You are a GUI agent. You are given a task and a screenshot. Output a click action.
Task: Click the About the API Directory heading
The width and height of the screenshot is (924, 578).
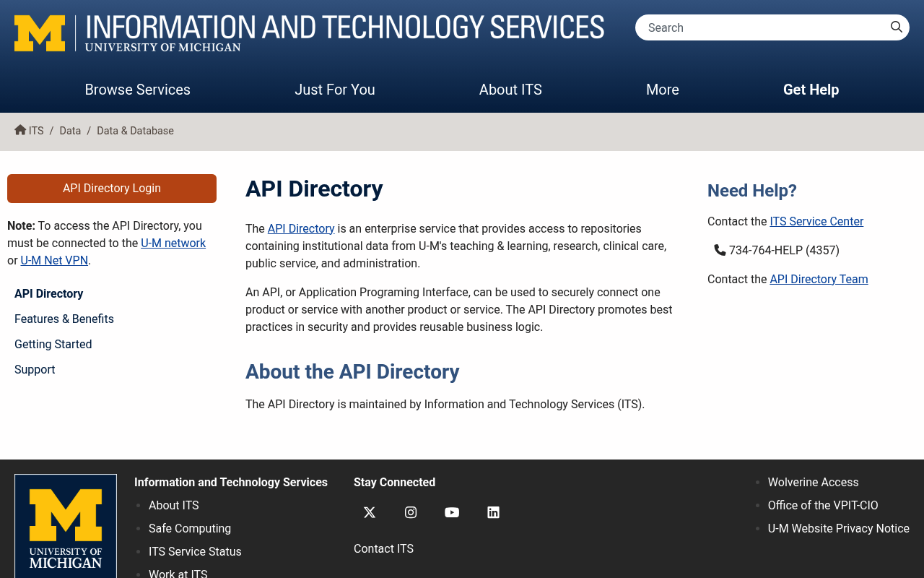[352, 371]
